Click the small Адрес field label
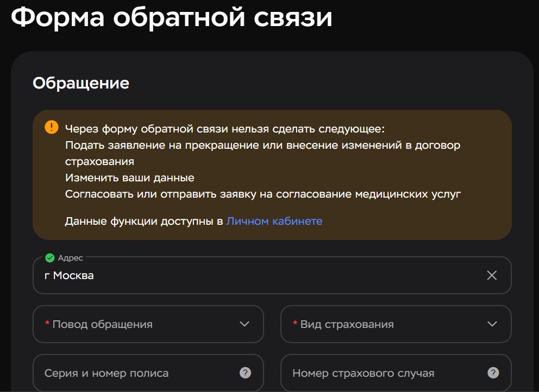The height and width of the screenshot is (392, 539). (x=70, y=258)
